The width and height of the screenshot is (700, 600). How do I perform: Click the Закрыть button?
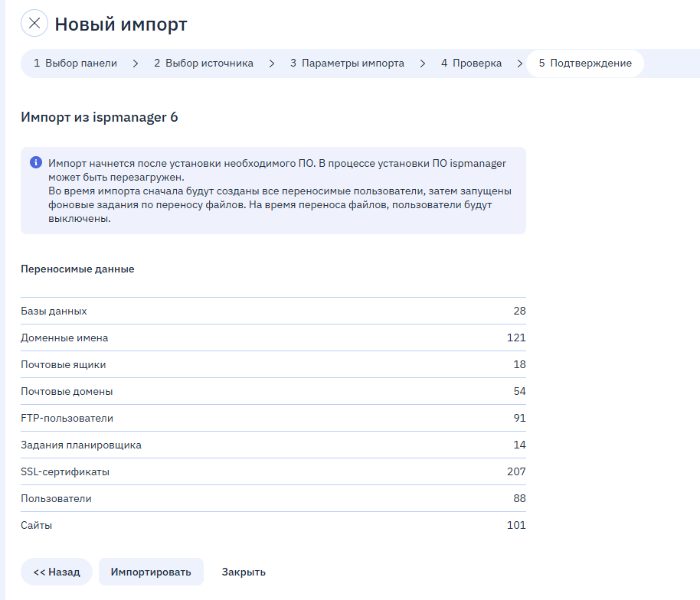coord(244,572)
